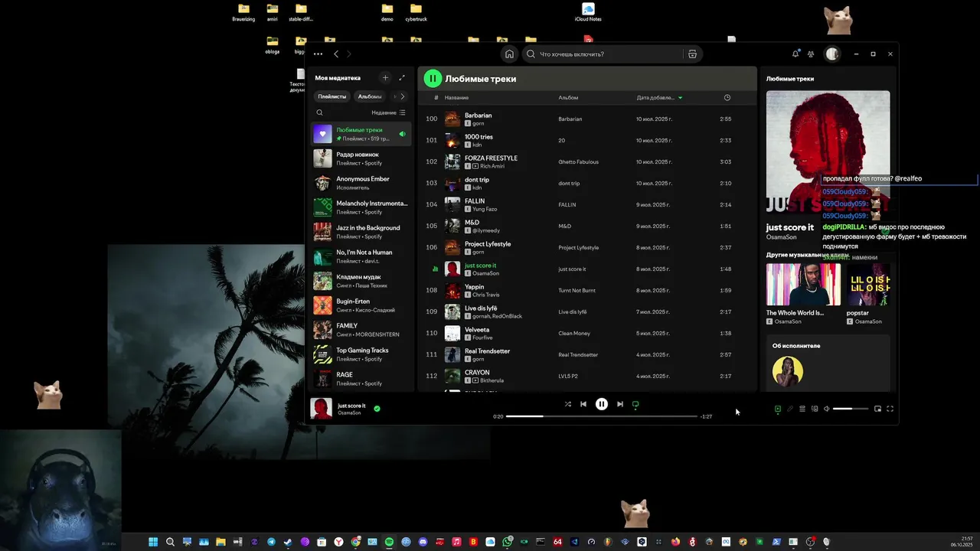
Task: Open the 'Недавние' sort dropdown
Action: tap(388, 112)
